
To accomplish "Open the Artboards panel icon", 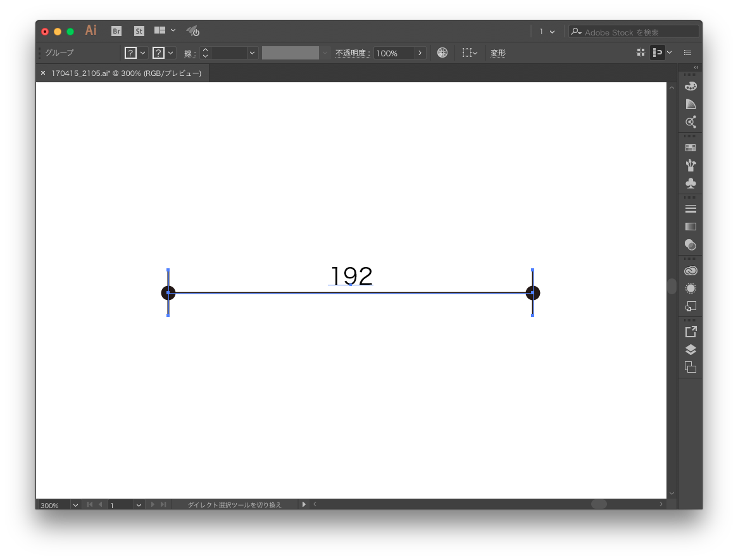I will pyautogui.click(x=691, y=368).
